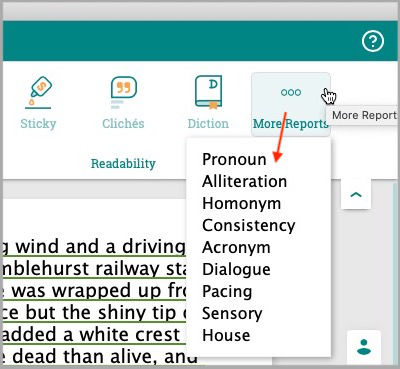Open the user profile icon
The width and height of the screenshot is (400, 369).
pyautogui.click(x=364, y=347)
